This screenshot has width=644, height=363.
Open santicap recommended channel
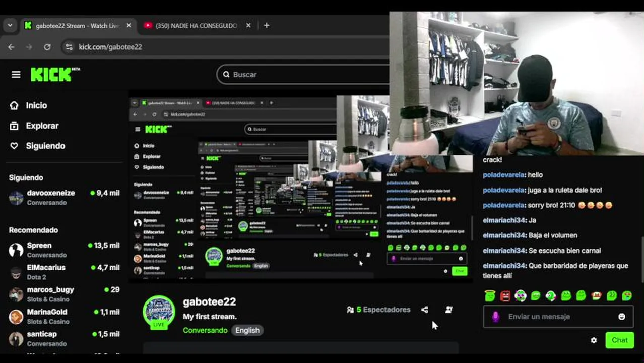64,338
